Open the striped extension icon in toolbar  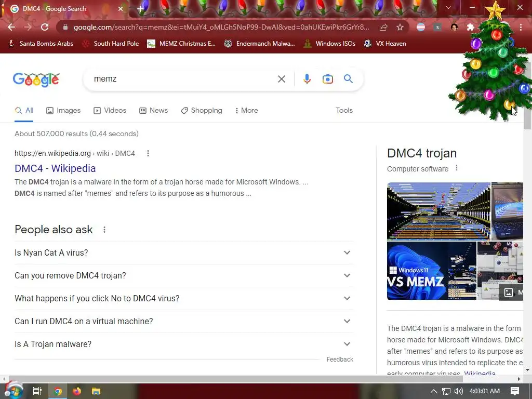click(x=421, y=27)
